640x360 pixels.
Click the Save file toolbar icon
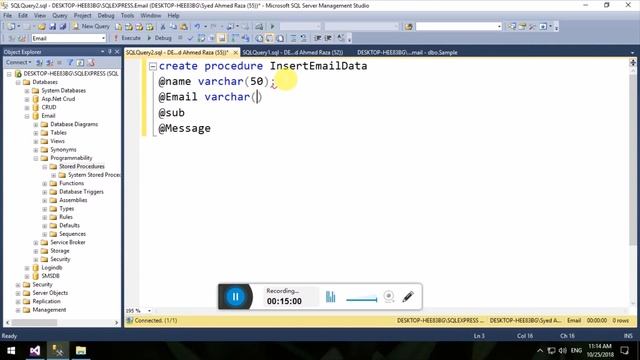pyautogui.click(x=53, y=27)
